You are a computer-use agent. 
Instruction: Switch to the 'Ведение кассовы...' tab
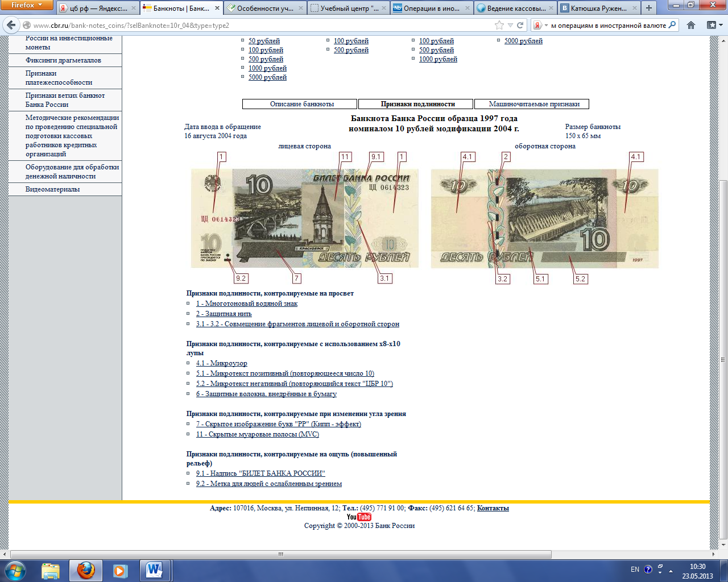[516, 9]
